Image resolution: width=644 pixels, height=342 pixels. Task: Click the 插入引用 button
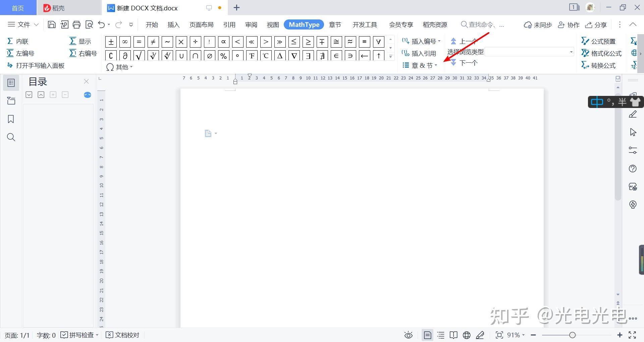click(x=419, y=53)
